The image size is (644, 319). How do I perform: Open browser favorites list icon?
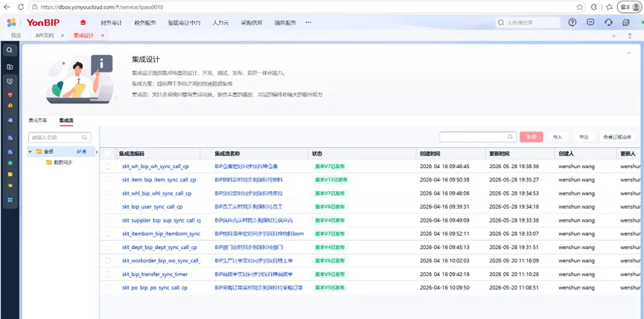609,7
